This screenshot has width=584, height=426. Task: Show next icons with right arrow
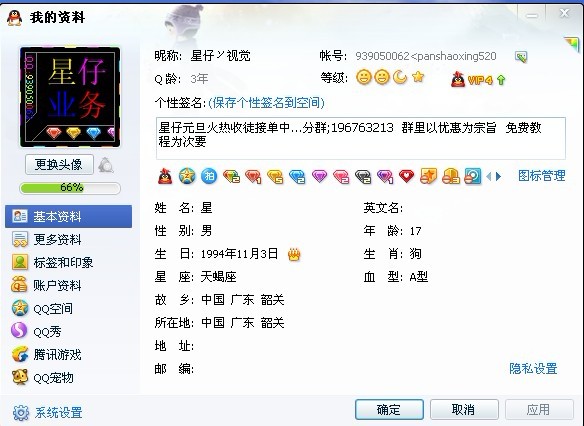point(498,176)
